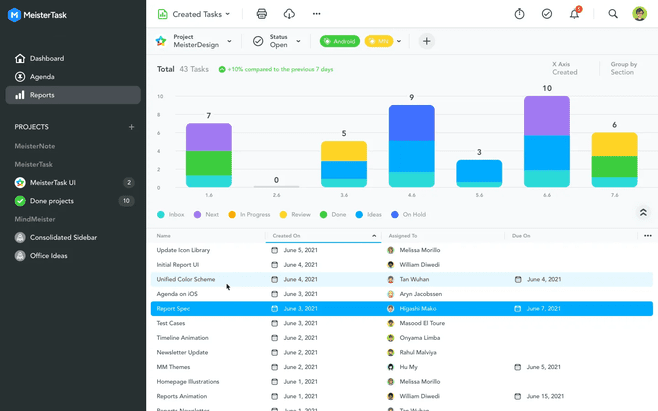Viewport: 658px width, 411px height.
Task: Click the cloud export icon
Action: pyautogui.click(x=289, y=14)
